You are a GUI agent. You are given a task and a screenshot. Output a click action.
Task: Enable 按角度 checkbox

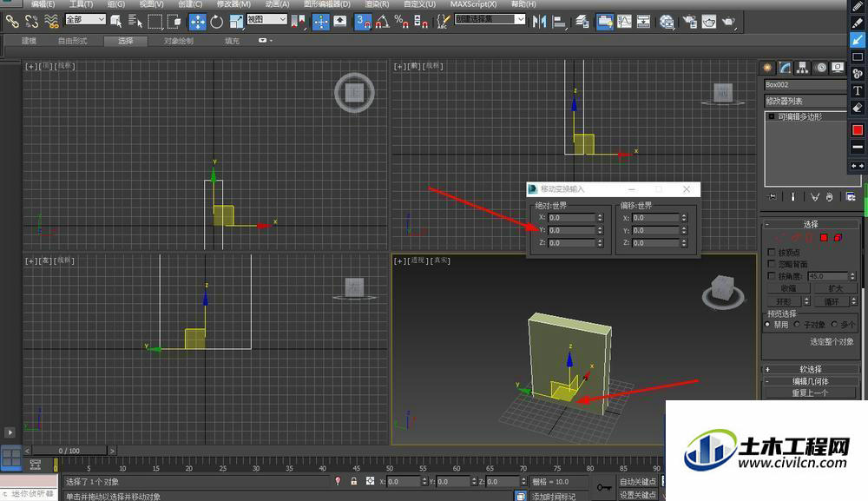coord(771,276)
